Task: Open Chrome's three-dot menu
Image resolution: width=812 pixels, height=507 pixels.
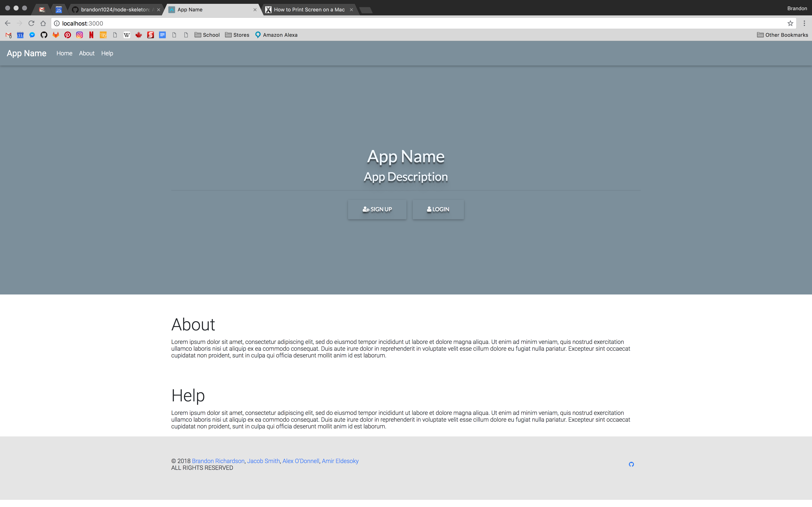Action: (x=804, y=23)
